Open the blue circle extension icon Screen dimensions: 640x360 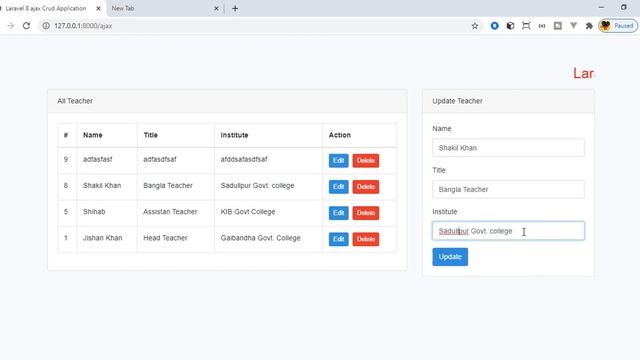(494, 26)
